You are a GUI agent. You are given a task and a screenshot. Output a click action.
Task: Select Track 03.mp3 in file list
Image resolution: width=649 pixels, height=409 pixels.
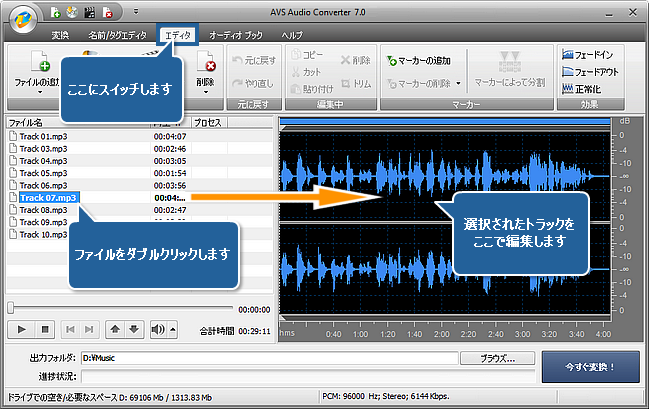[44, 147]
